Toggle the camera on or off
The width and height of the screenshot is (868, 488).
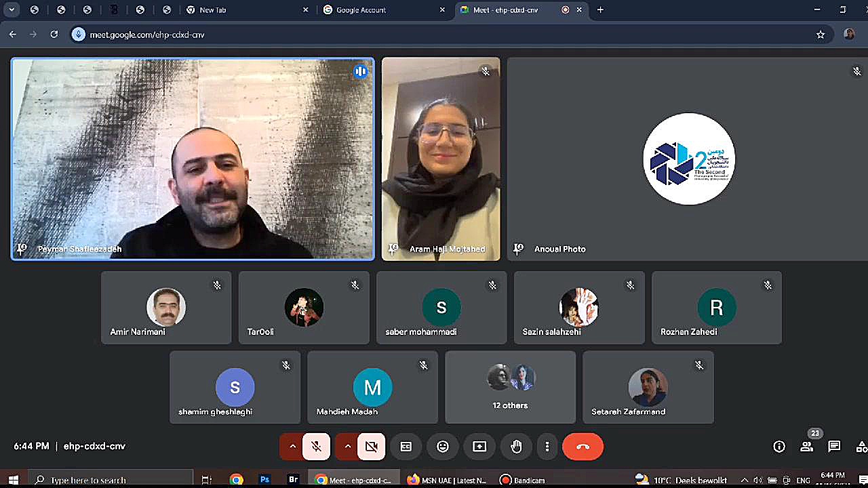pos(371,447)
